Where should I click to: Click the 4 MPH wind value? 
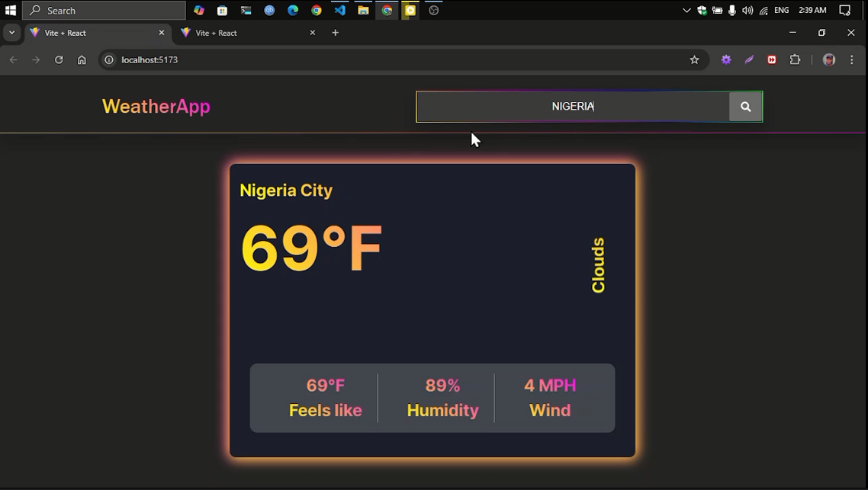[x=550, y=385]
